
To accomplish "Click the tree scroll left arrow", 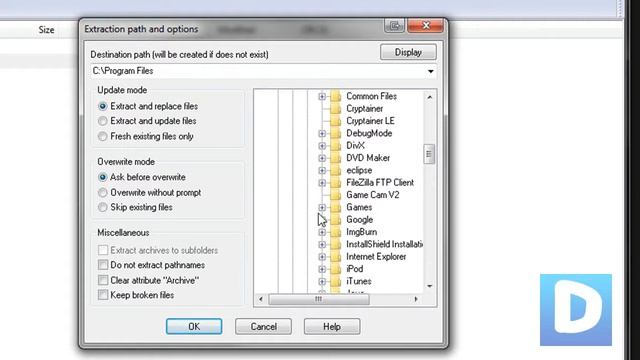I will 261,299.
